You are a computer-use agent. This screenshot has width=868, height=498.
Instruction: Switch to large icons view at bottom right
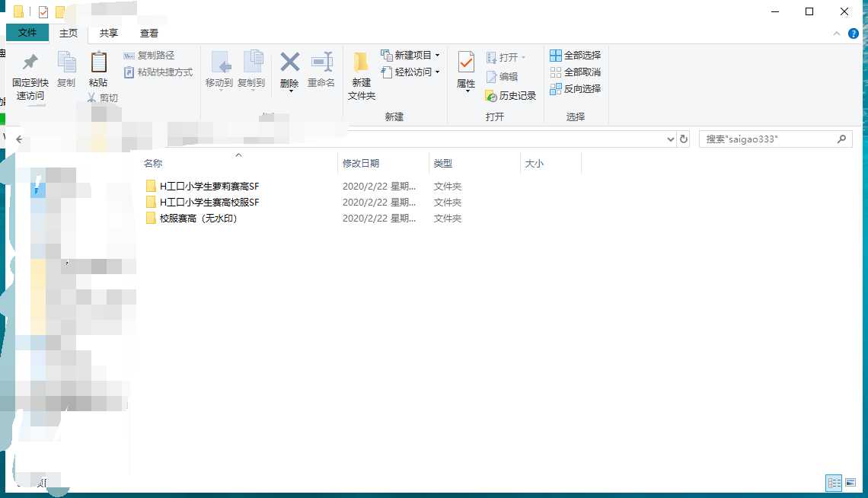(850, 483)
